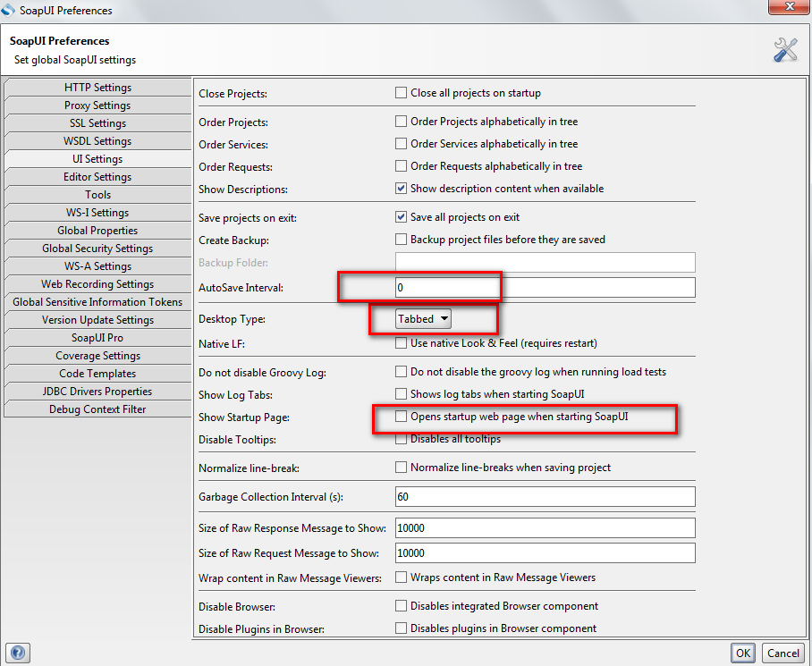Click the wrench and screwdriver tools icon
The height and width of the screenshot is (666, 812).
pyautogui.click(x=785, y=50)
